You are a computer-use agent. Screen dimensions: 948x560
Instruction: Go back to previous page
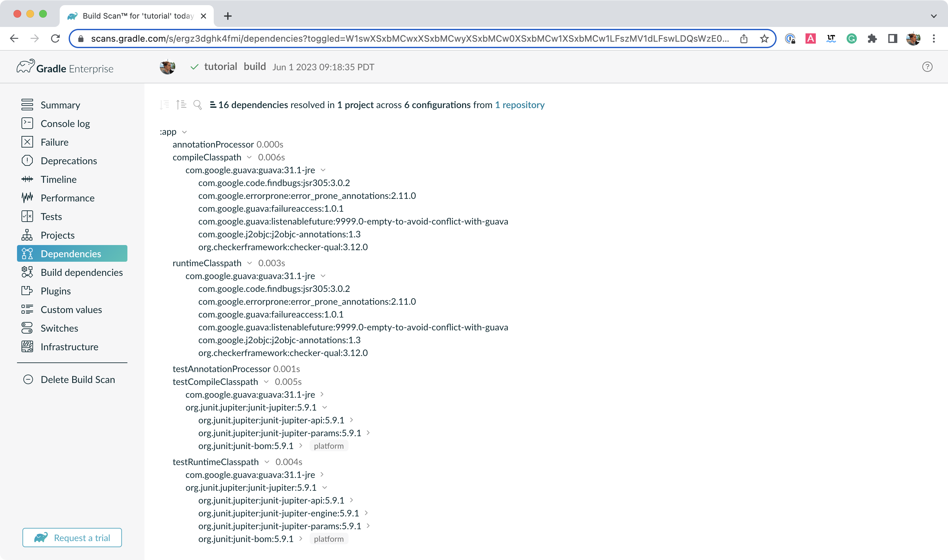pyautogui.click(x=14, y=38)
